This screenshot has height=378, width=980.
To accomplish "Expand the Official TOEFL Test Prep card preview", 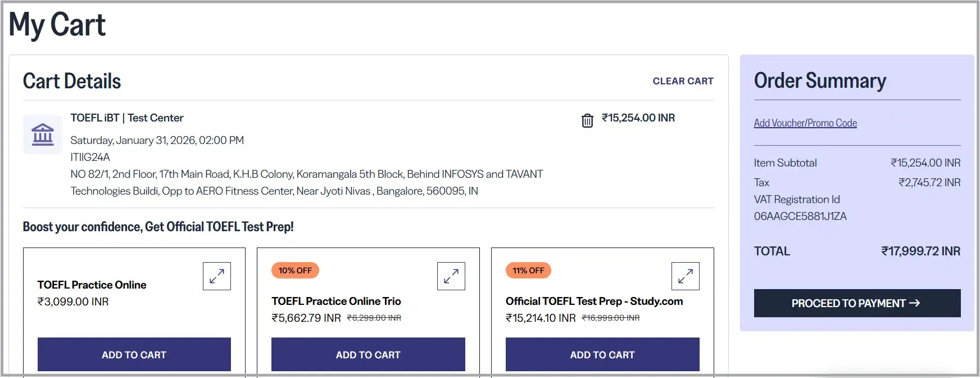I will click(x=686, y=276).
